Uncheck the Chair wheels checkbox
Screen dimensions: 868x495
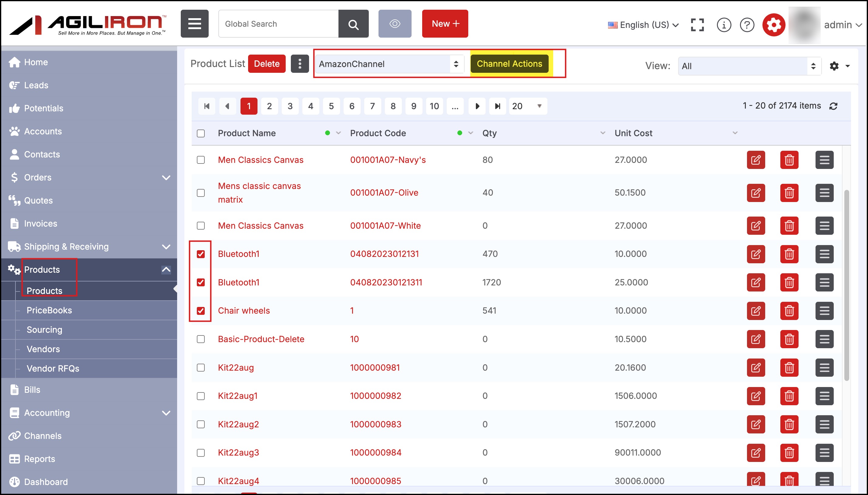[201, 311]
